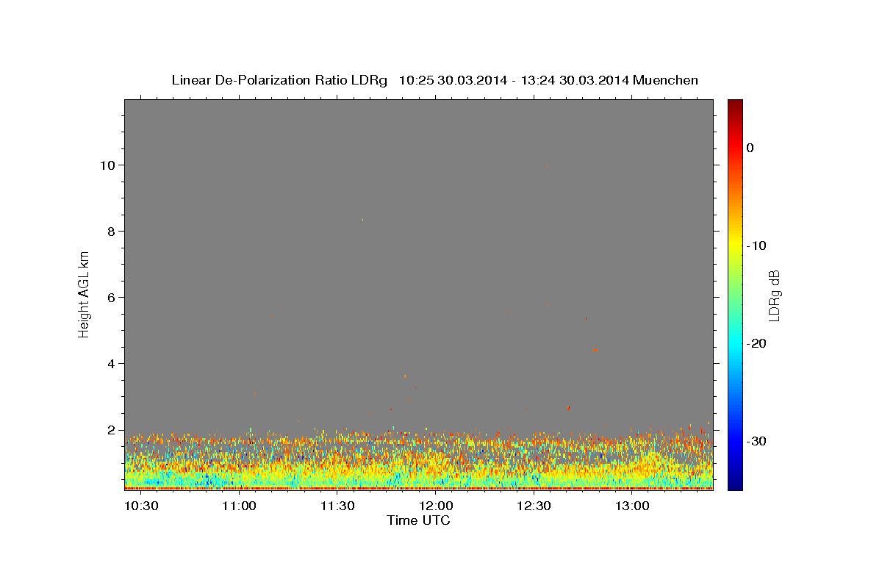This screenshot has height=588, width=882.
Task: Click the height axis label 4
Action: coord(112,364)
